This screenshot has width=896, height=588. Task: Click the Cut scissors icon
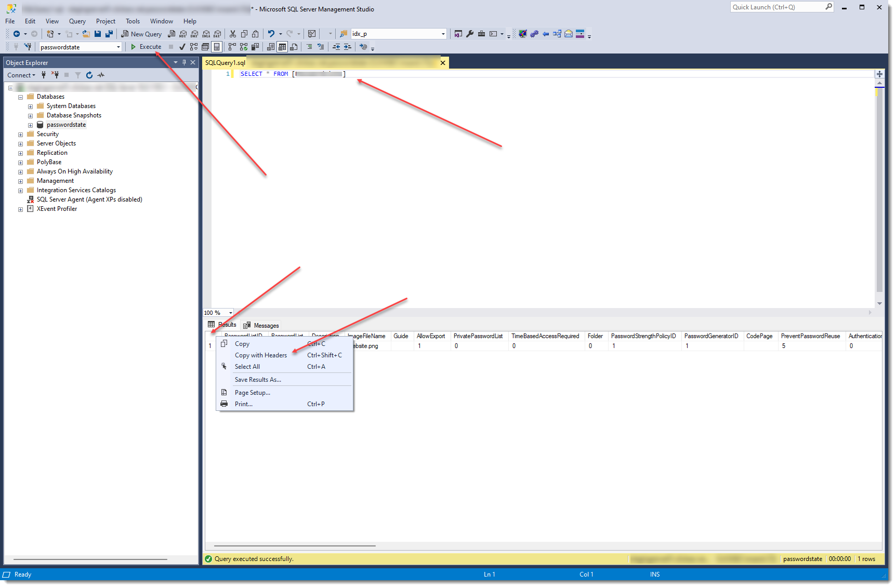click(x=233, y=34)
